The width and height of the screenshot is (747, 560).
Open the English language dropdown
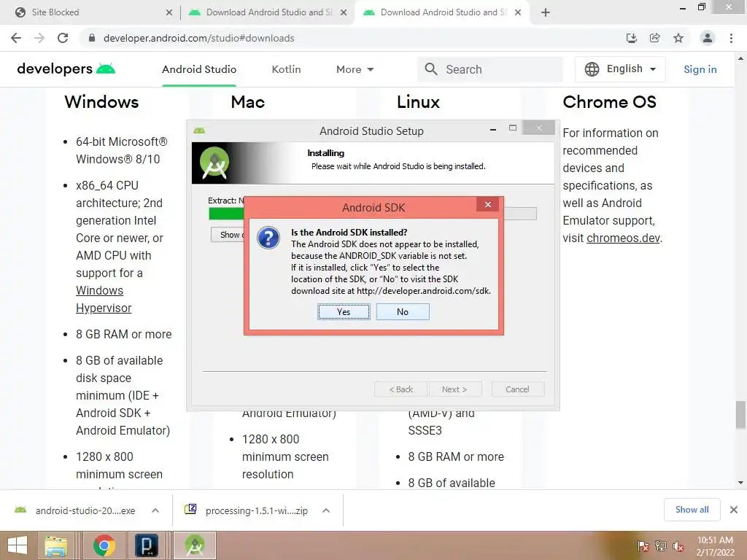(620, 69)
